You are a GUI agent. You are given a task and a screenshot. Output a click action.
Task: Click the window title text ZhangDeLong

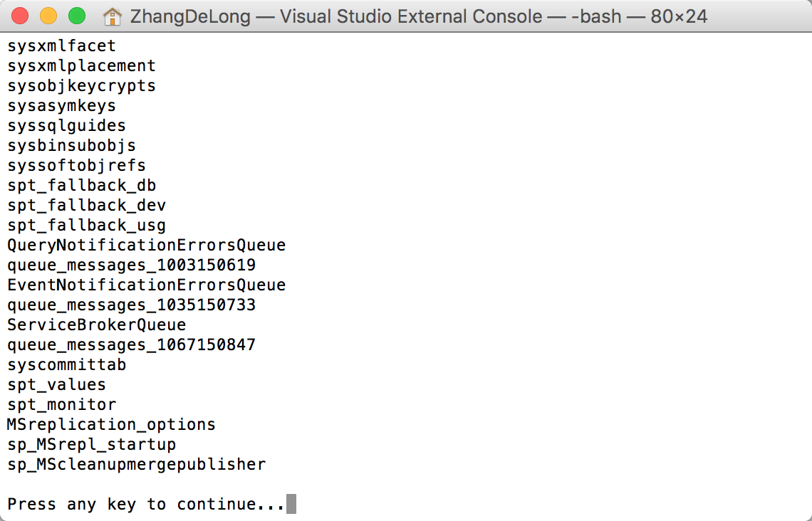[x=190, y=16]
